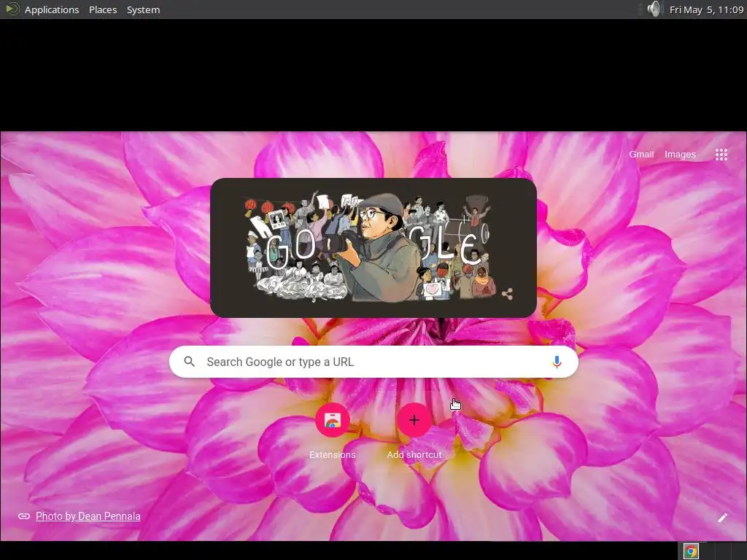Open the volume speaker icon in panel
This screenshot has width=747, height=560.
(x=655, y=9)
